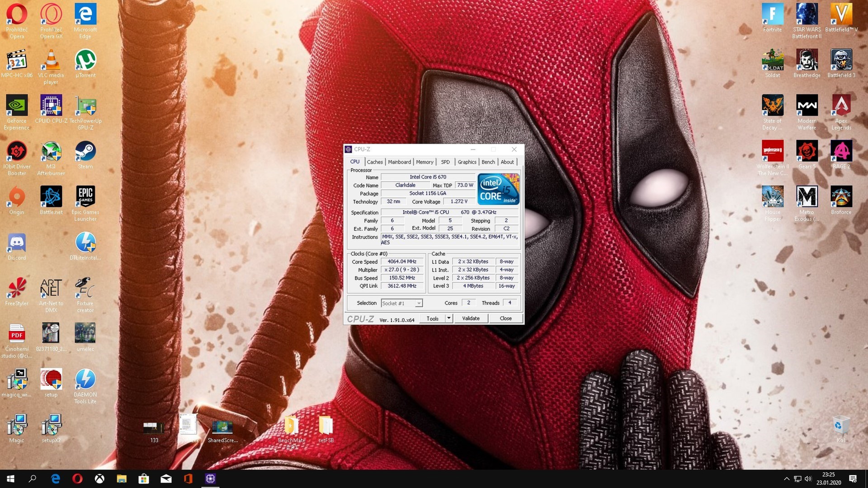Open the Bench tab in CPU-Z
Viewport: 868px width, 488px height.
(488, 162)
